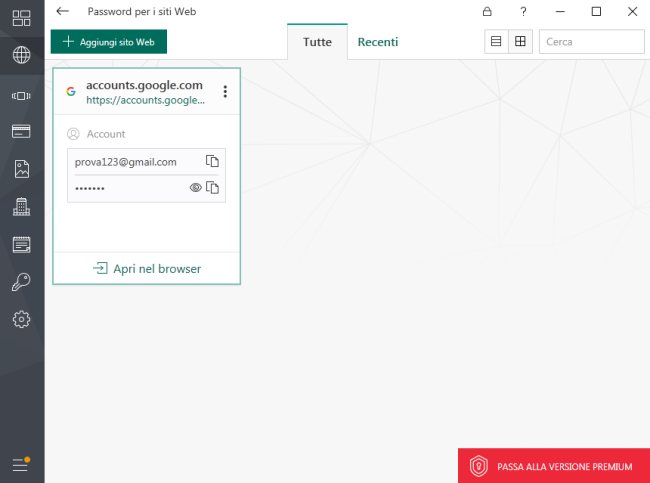Click Apri nel browser

(147, 269)
